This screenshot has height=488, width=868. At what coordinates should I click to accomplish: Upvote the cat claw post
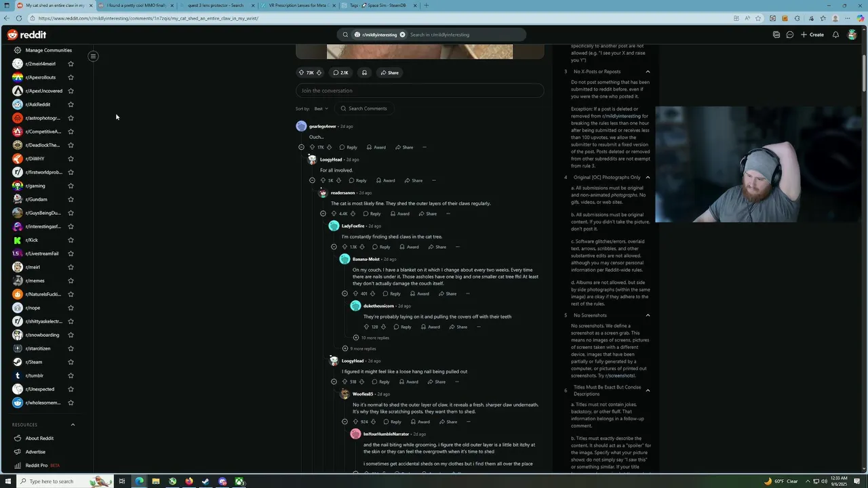[x=302, y=73]
